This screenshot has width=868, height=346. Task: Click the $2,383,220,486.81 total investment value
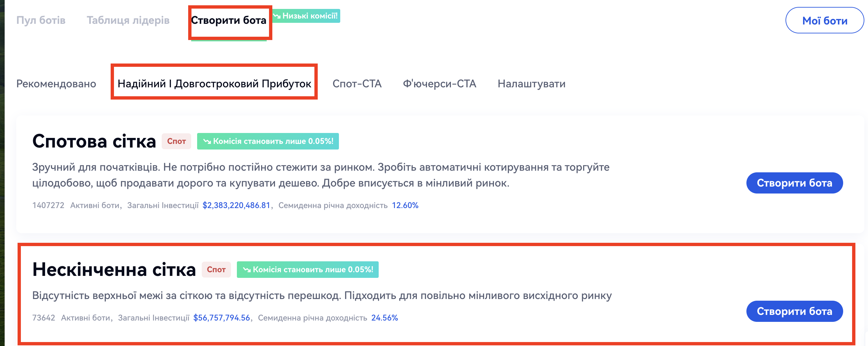click(x=236, y=205)
